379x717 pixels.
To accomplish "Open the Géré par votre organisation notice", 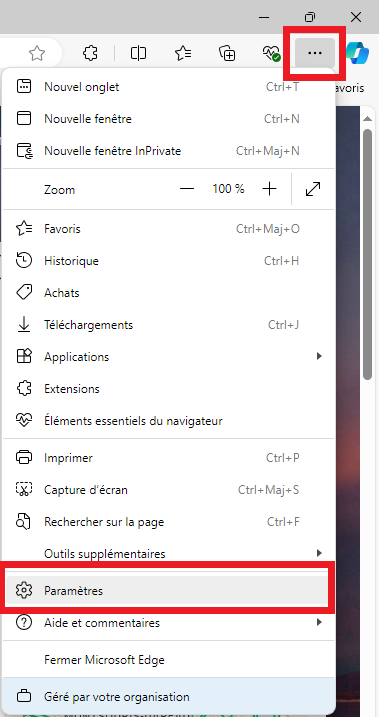I will (167, 697).
